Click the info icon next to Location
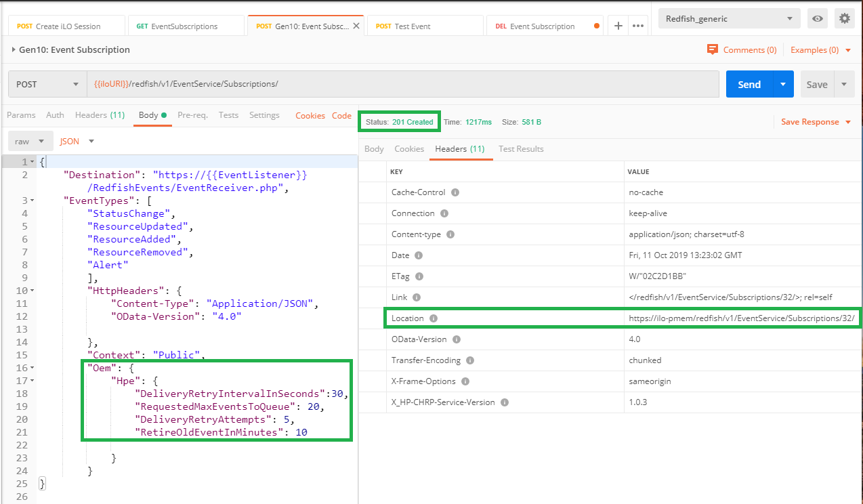 click(434, 318)
